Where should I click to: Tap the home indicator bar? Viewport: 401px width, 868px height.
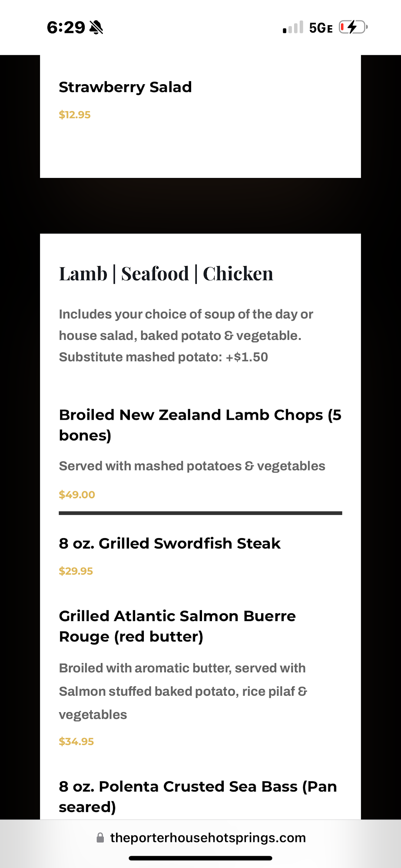(200, 858)
